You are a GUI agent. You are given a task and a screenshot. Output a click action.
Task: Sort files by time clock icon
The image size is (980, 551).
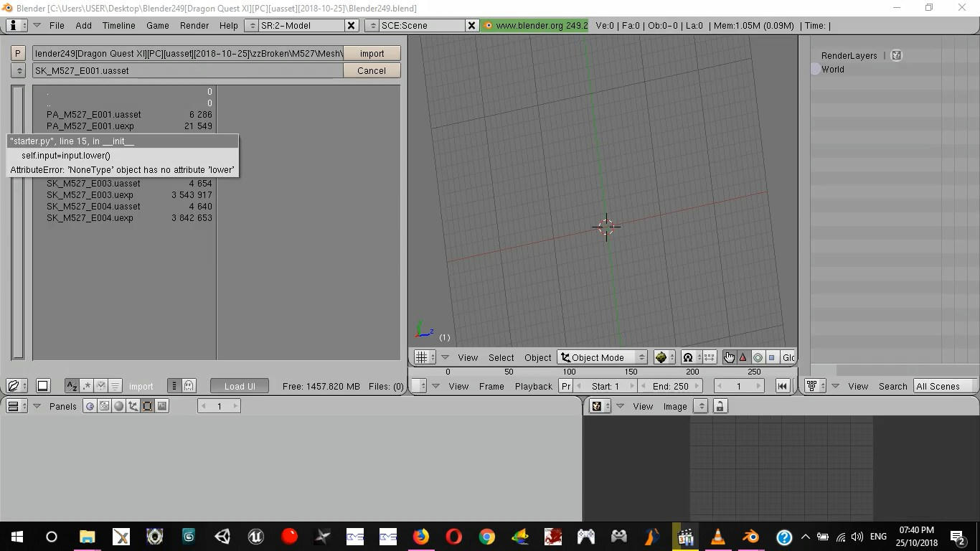tap(101, 386)
